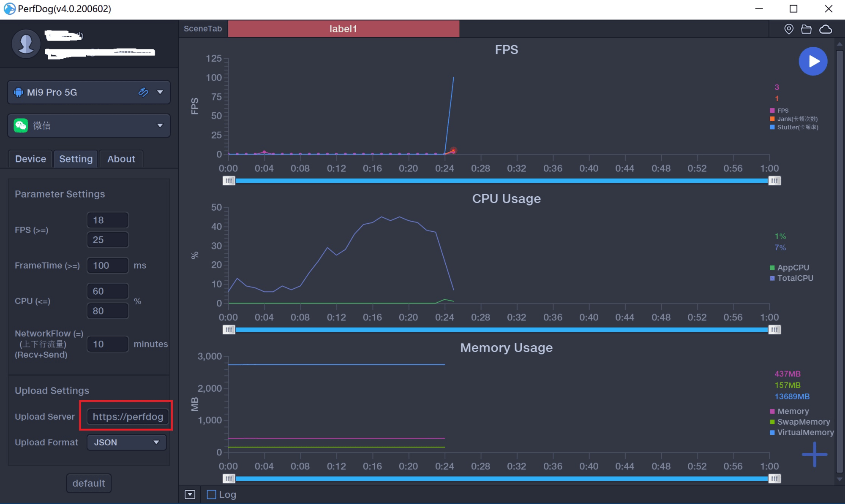Collapse the bottom panel arrow icon
This screenshot has height=504, width=845.
click(x=190, y=494)
